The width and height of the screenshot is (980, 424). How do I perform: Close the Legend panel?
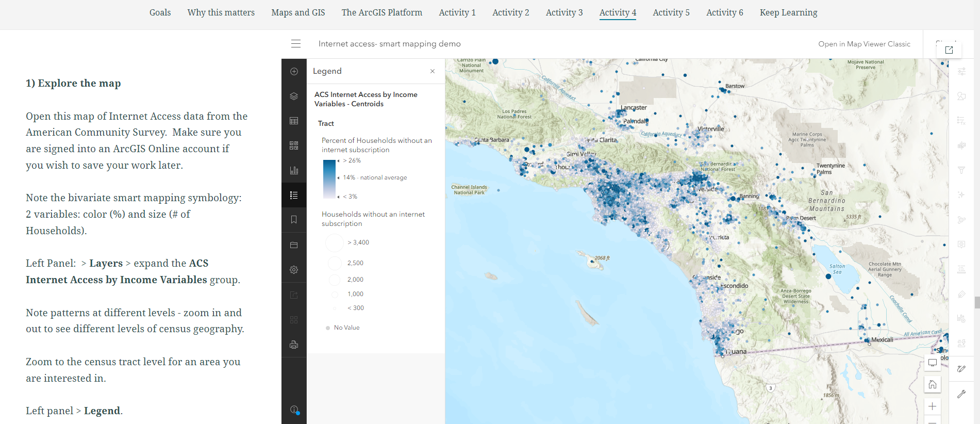point(433,71)
